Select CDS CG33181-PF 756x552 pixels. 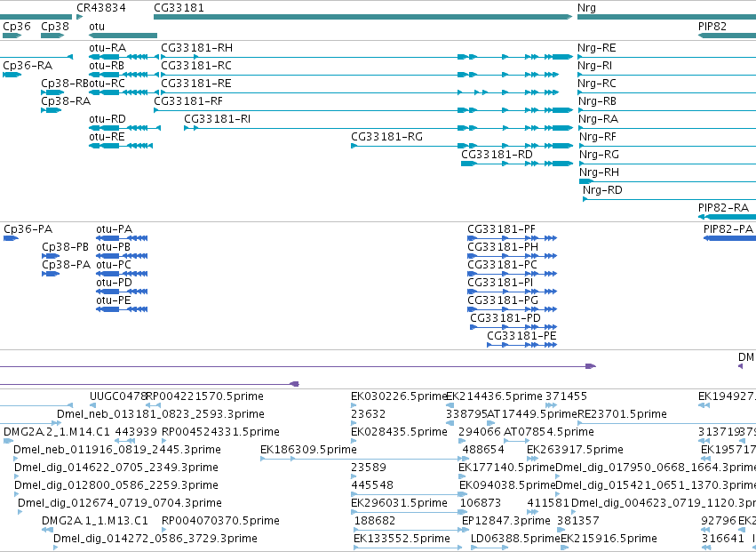513,238
